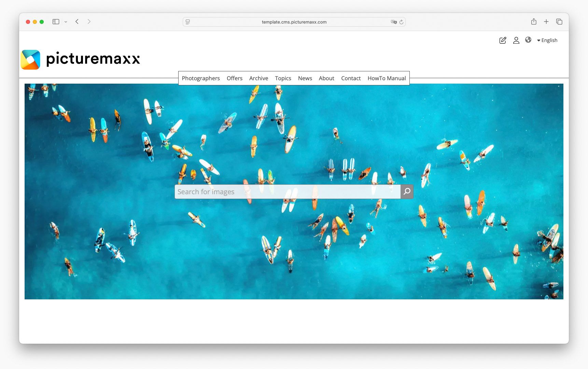Image resolution: width=588 pixels, height=369 pixels.
Task: Click the picturemaxx logo
Action: 81,59
